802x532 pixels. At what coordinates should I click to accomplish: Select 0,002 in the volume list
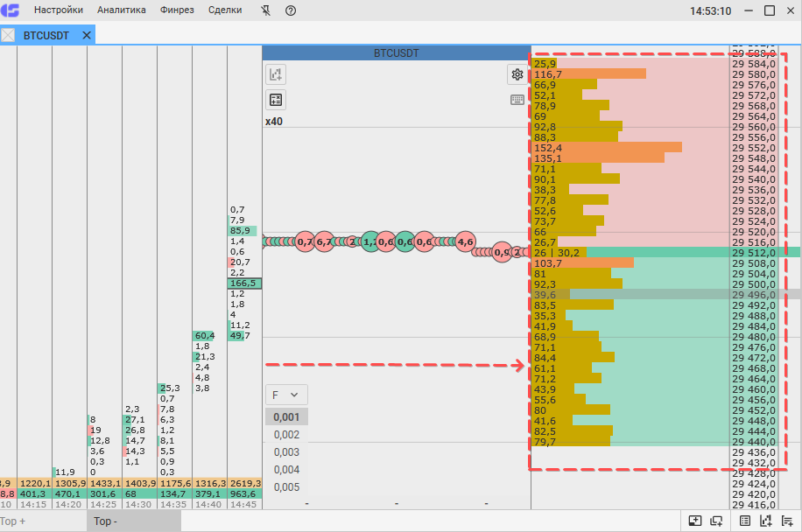tap(286, 435)
